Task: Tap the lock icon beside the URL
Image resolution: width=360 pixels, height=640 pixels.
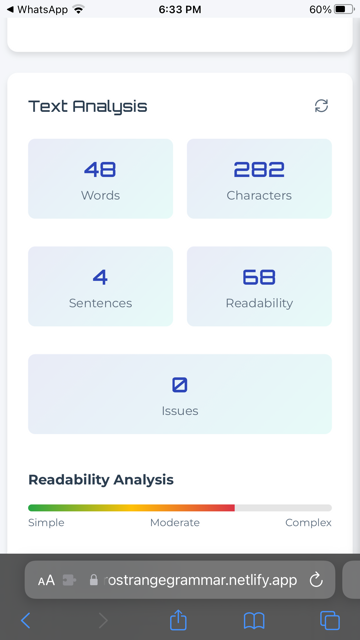Action: pyautogui.click(x=93, y=580)
